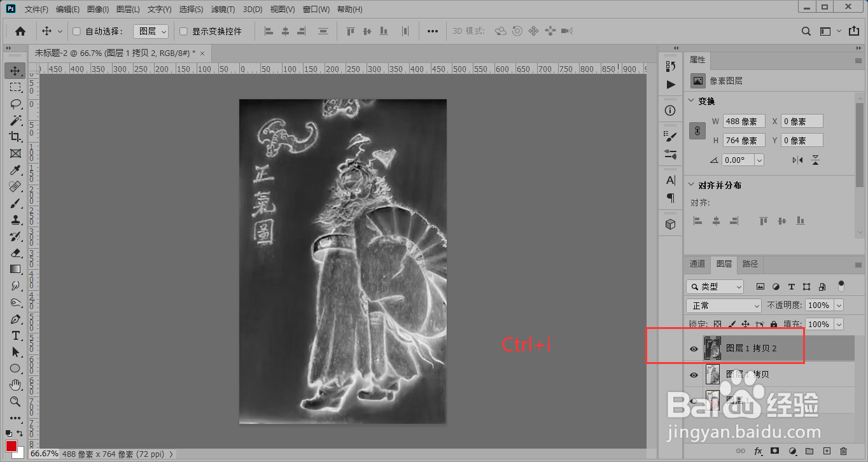Click the more options ellipsis button

pyautogui.click(x=433, y=31)
